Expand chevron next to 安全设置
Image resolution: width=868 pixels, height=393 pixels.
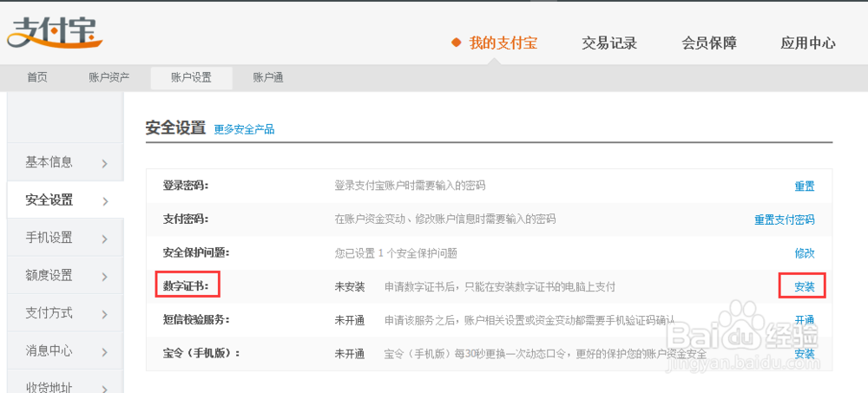coord(105,201)
